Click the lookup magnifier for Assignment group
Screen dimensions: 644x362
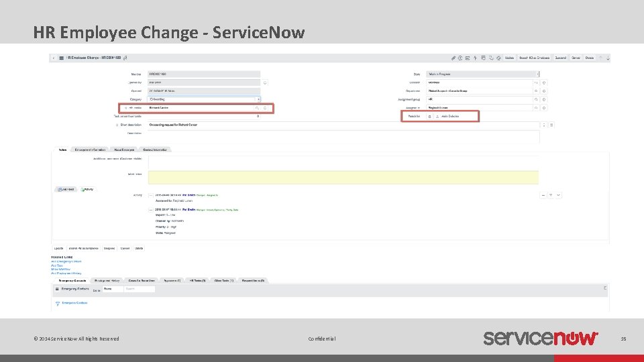pos(536,99)
